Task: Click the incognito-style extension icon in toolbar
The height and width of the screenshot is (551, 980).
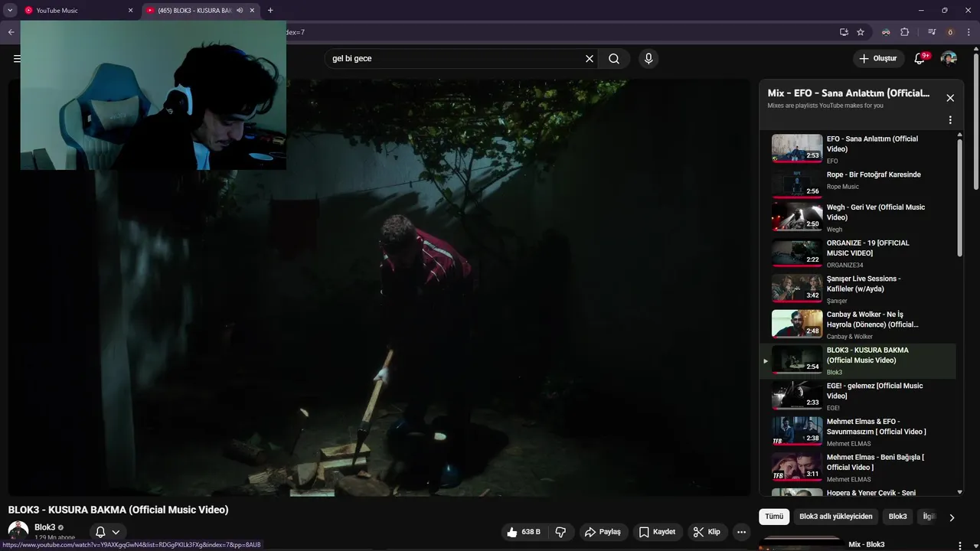Action: (886, 32)
